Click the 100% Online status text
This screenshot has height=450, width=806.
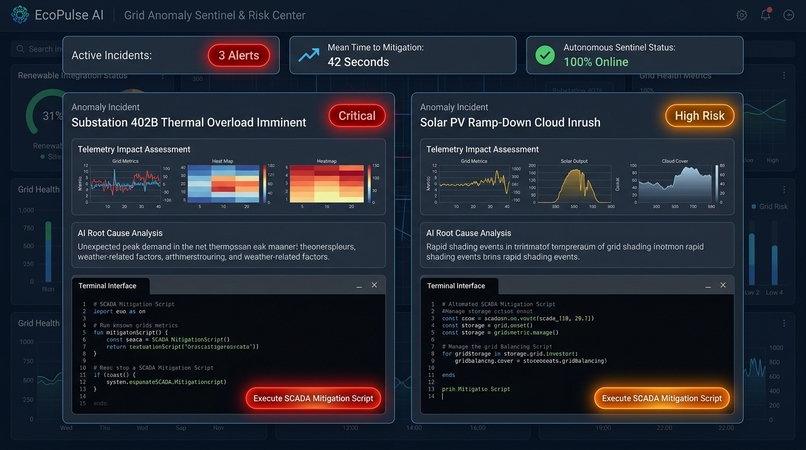click(596, 62)
